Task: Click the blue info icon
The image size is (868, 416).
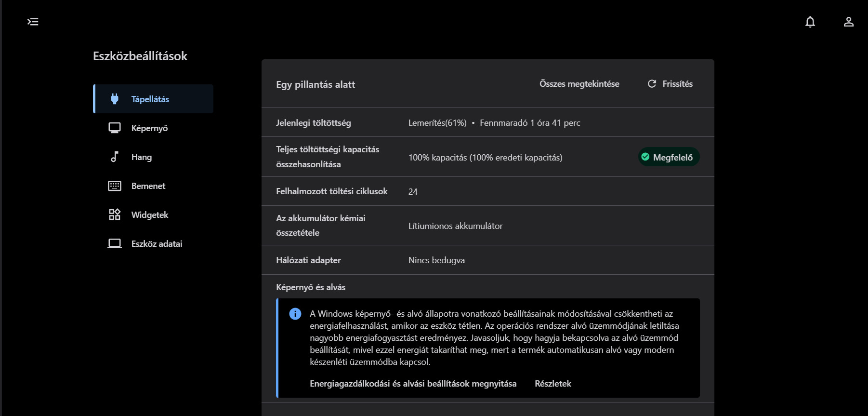Action: [295, 314]
